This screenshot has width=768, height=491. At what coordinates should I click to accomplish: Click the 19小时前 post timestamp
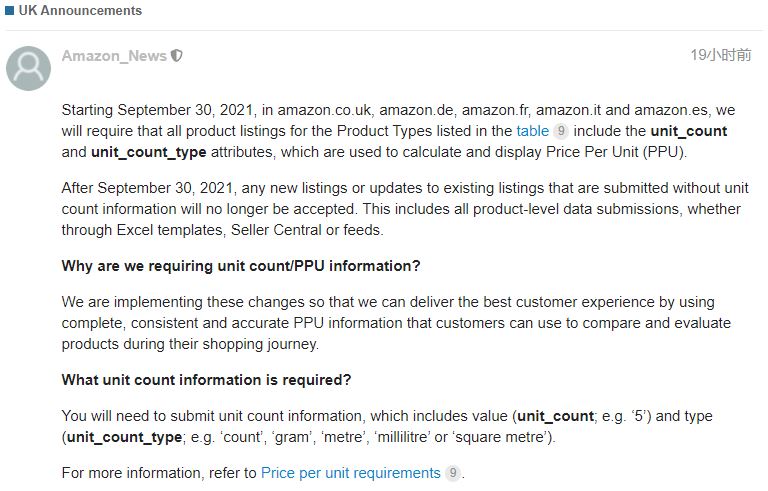click(x=720, y=55)
